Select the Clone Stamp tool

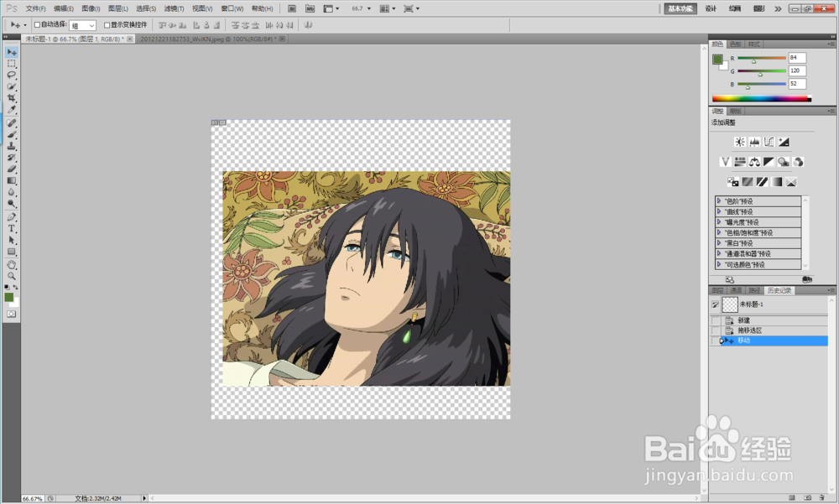11,146
